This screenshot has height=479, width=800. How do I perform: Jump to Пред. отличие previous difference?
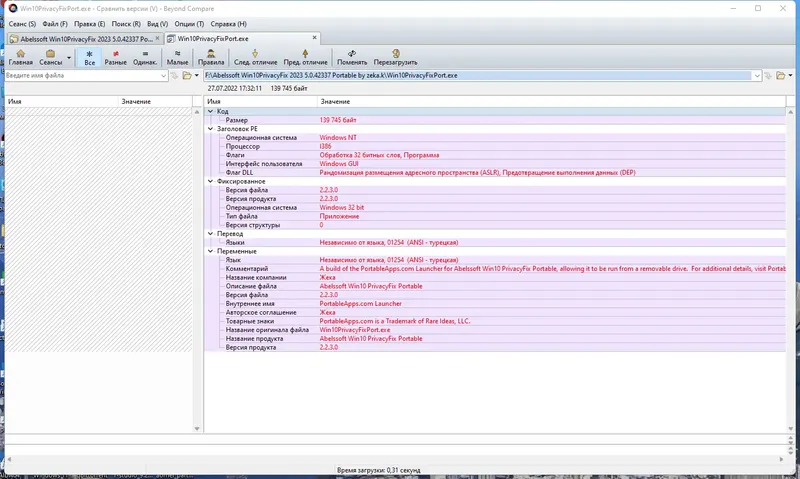pyautogui.click(x=305, y=57)
